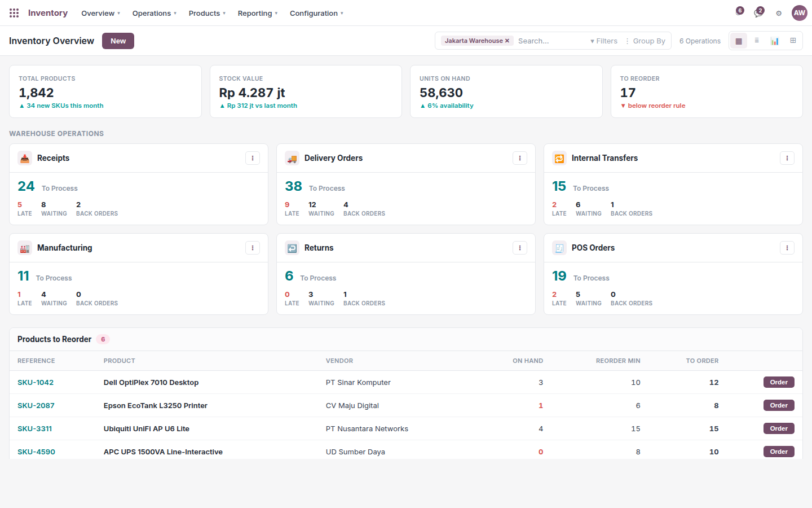Click the vendor PT Nusantara Networks
Viewport: 812px width, 508px height.
click(367, 428)
